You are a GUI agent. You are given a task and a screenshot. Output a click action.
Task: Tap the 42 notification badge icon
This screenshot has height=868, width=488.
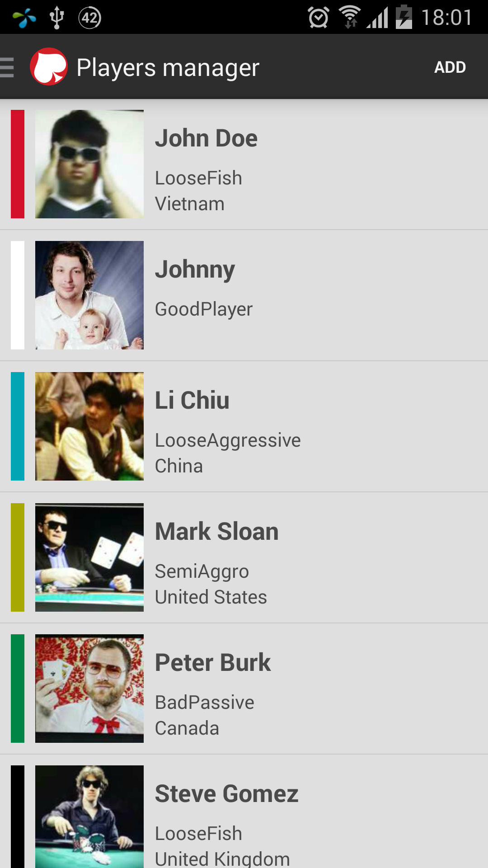pos(89,18)
